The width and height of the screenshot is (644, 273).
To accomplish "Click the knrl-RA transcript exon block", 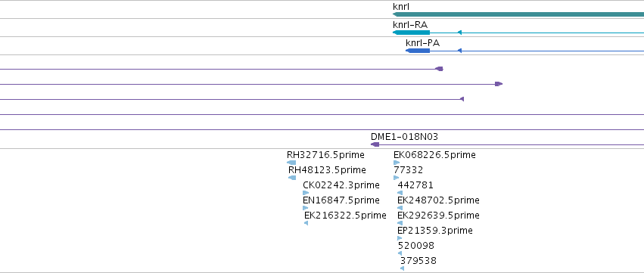I will 411,33.
